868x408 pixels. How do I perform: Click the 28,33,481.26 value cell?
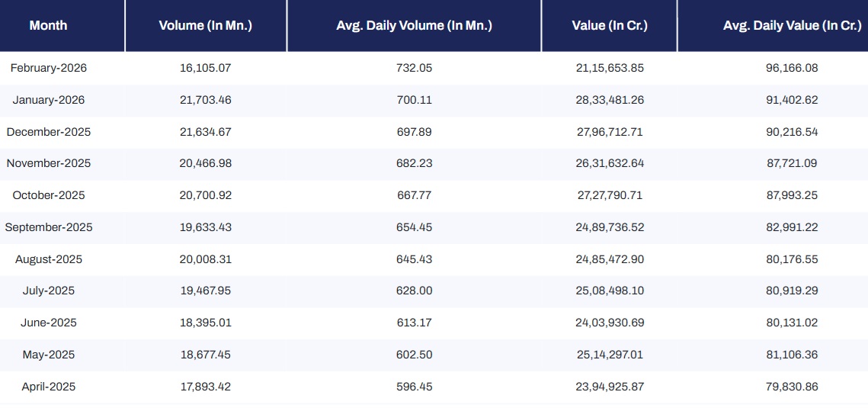tap(609, 100)
